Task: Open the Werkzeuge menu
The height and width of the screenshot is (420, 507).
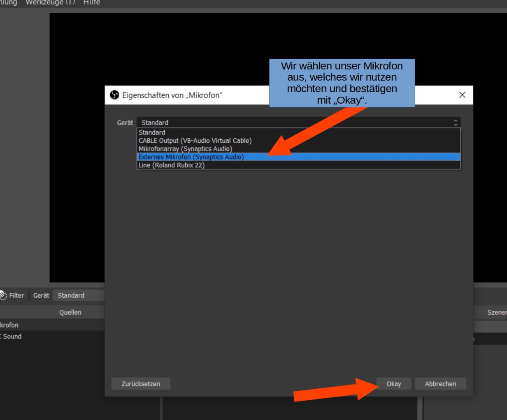Action: pyautogui.click(x=50, y=2)
